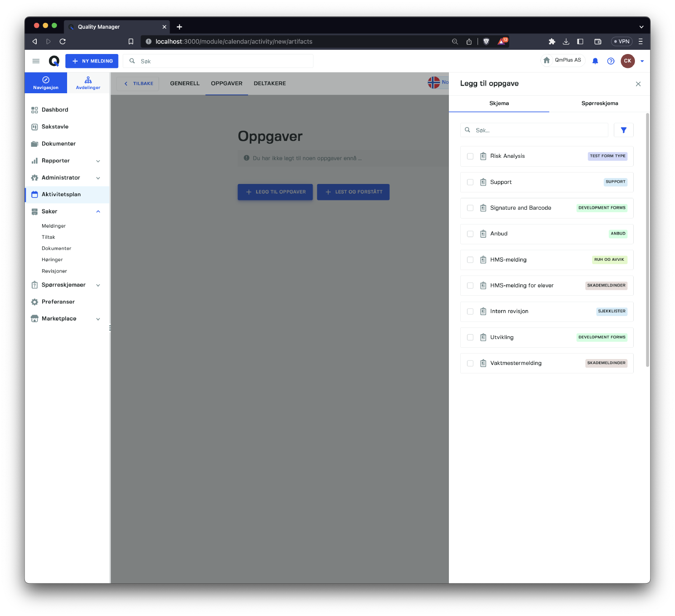The image size is (675, 616).
Task: Click the NY MELDING button
Action: point(92,61)
